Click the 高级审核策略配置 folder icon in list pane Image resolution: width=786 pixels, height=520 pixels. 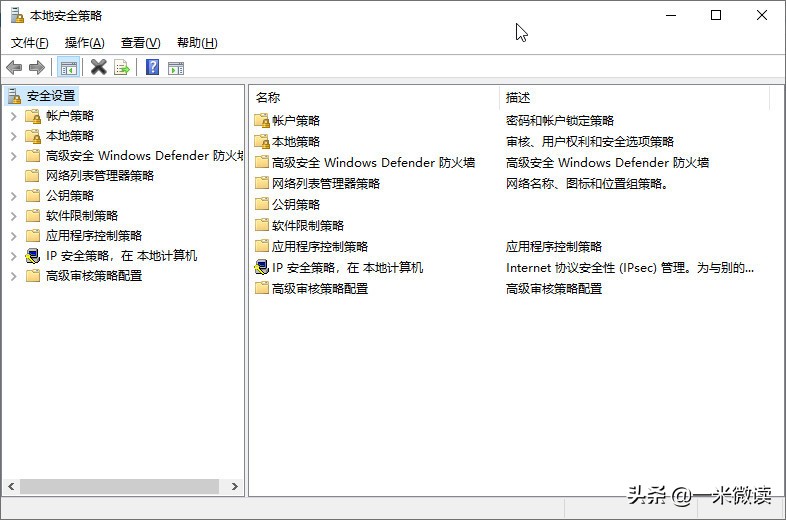point(262,288)
